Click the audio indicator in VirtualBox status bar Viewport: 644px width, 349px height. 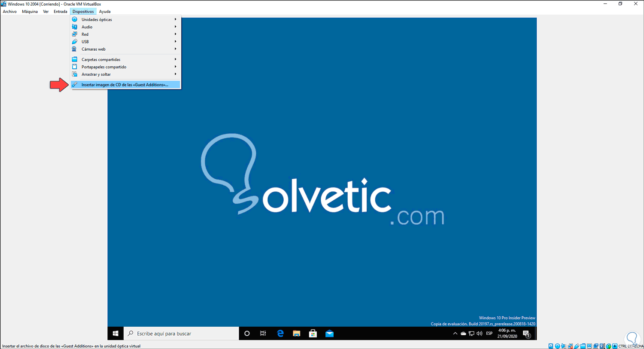tap(564, 346)
